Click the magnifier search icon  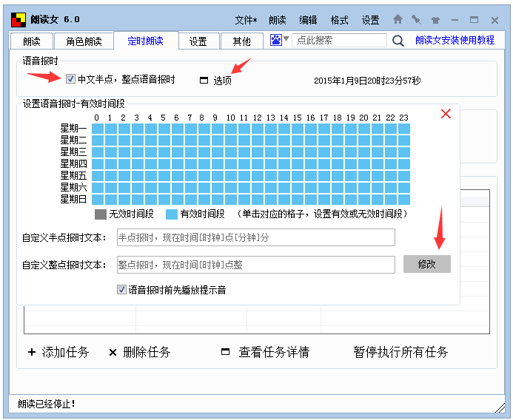398,41
